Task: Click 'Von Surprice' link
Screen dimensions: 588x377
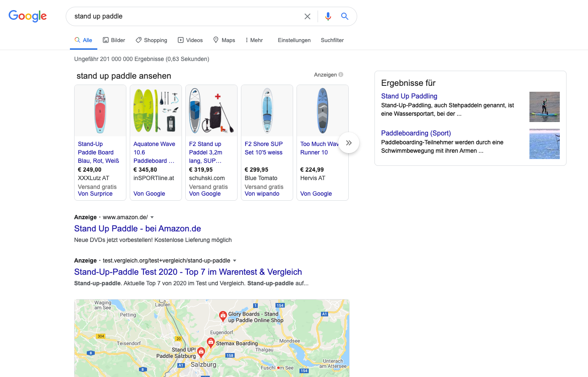Action: pos(95,194)
